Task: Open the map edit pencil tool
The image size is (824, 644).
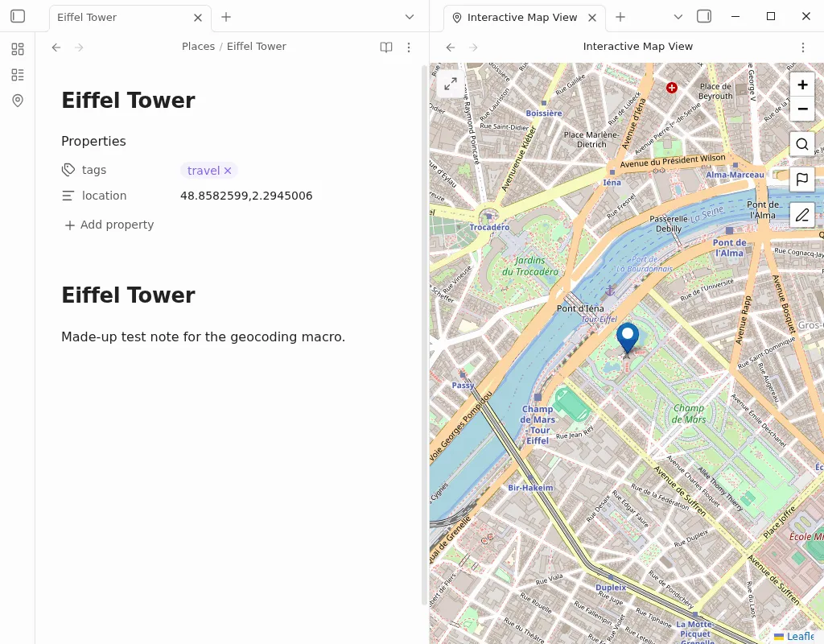Action: 802,214
